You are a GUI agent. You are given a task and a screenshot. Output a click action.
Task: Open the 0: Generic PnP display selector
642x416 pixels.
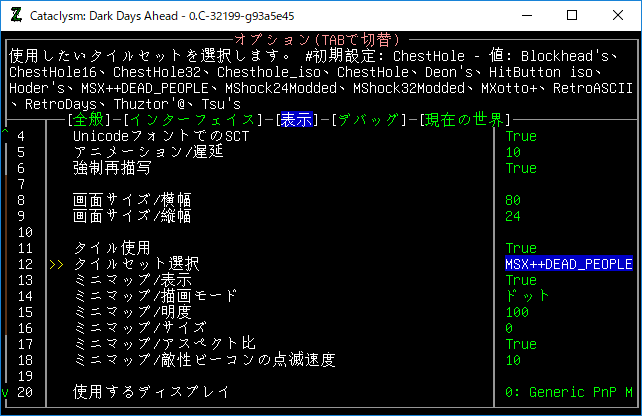tap(568, 392)
